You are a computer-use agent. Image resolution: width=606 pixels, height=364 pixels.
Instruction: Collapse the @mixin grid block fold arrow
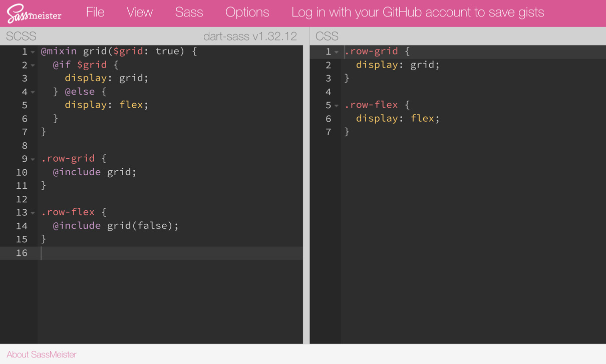pos(33,52)
